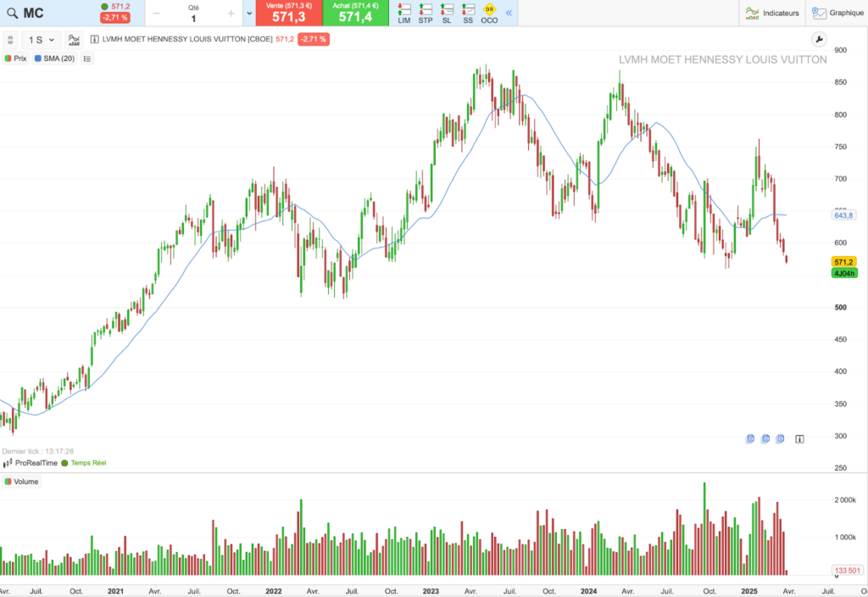Click the Temps Réel status indicator
Image resolution: width=868 pixels, height=597 pixels.
(x=84, y=463)
